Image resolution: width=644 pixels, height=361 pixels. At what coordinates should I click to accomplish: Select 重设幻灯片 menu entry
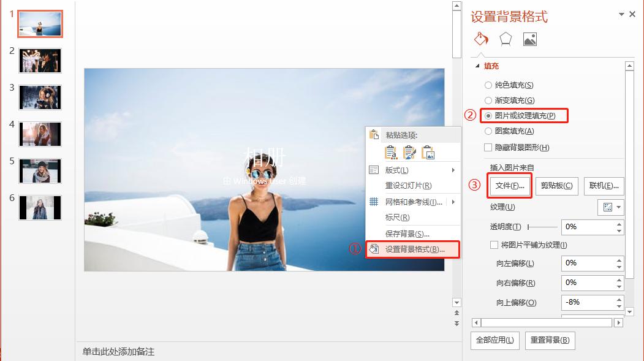point(413,186)
